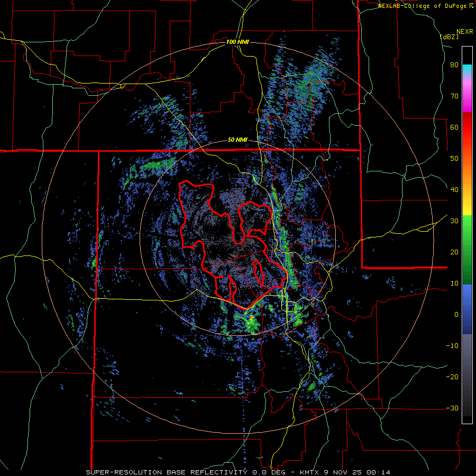
Task: Click the 10 value on the dBZ scale
Action: 454,283
